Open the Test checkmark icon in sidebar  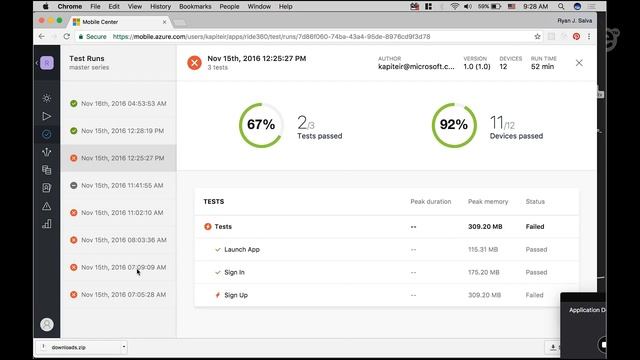(x=47, y=134)
